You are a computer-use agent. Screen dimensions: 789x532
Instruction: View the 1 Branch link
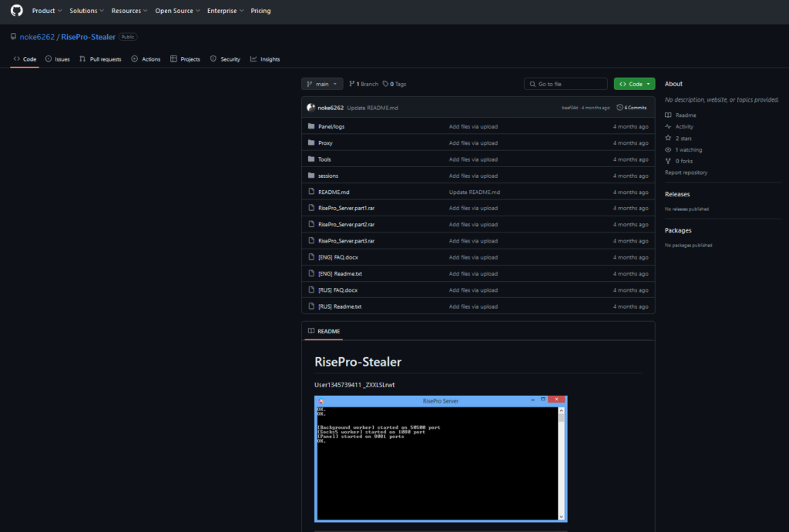364,84
